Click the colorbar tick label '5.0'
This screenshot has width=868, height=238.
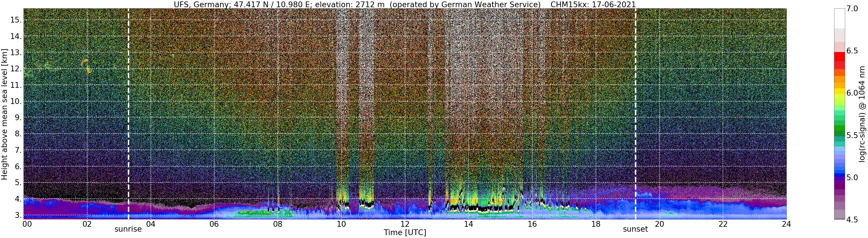click(x=852, y=177)
